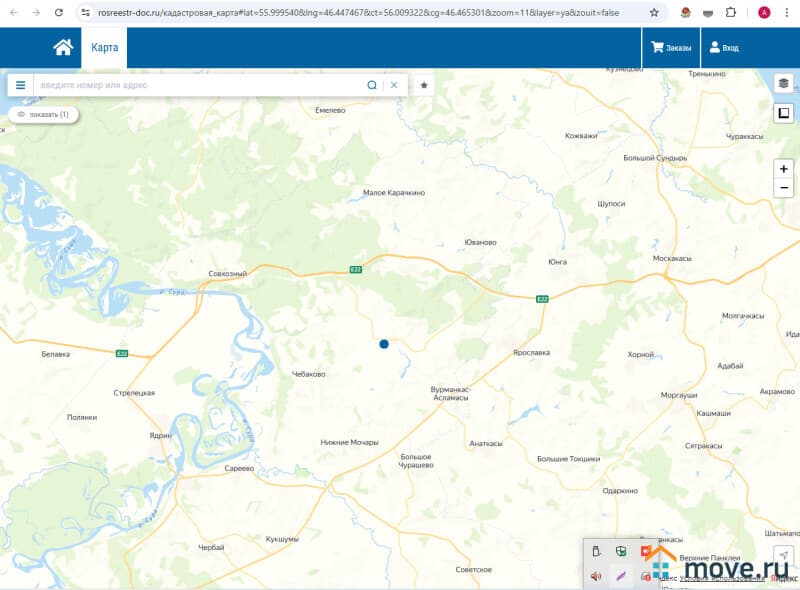The height and width of the screenshot is (590, 800).
Task: Open the Карта tab
Action: (x=104, y=48)
